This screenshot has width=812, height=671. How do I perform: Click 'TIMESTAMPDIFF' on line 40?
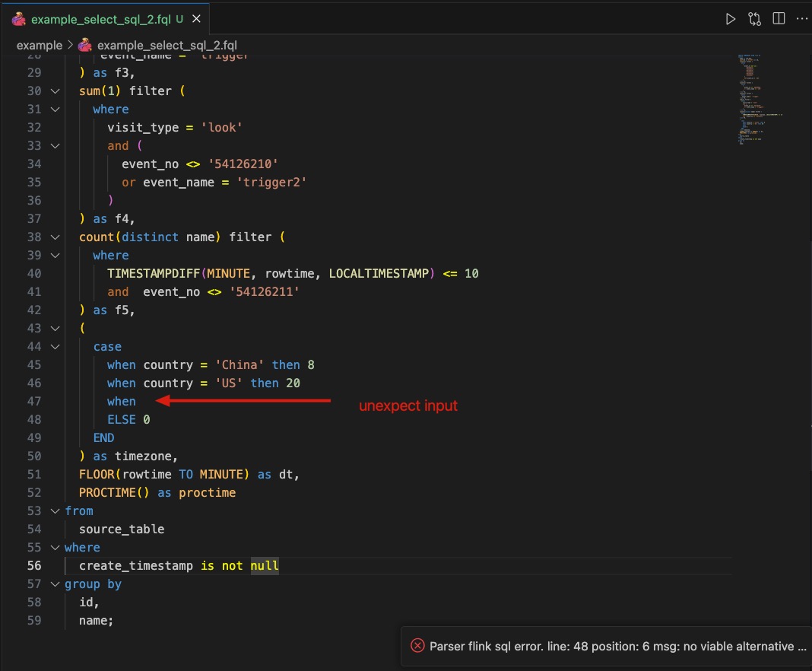tap(154, 273)
